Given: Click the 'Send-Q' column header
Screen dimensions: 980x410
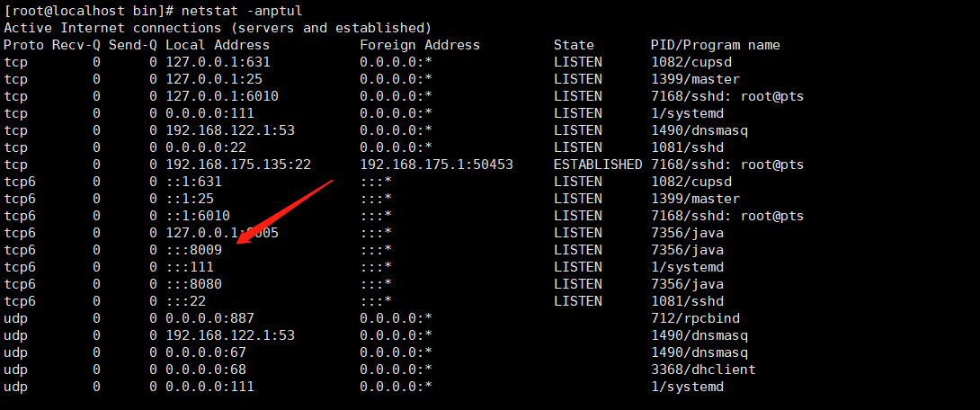Looking at the screenshot, I should pos(133,45).
